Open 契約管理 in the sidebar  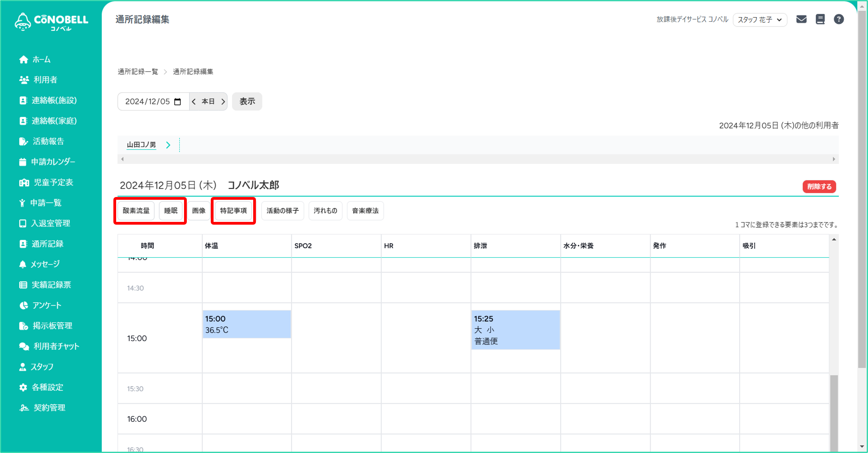[x=49, y=408]
